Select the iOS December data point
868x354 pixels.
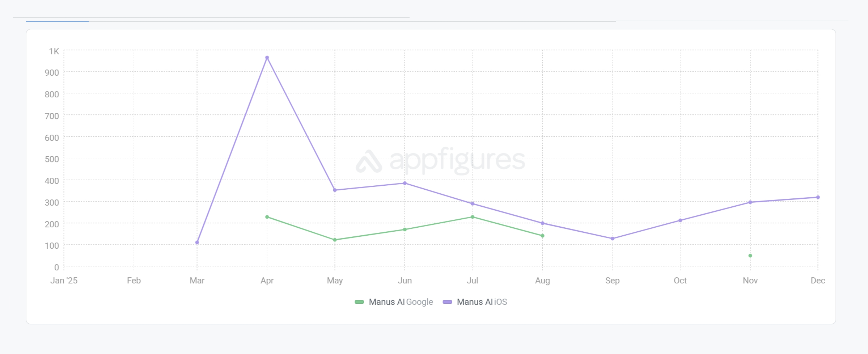tap(818, 197)
